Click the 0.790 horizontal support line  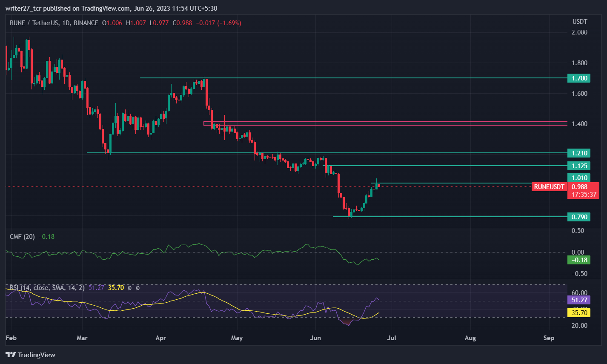pos(450,217)
